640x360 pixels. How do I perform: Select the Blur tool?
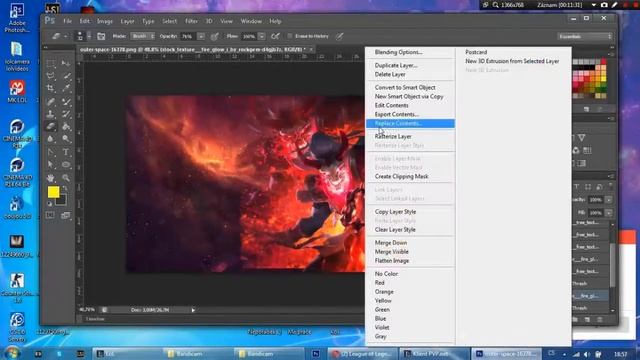click(50, 139)
